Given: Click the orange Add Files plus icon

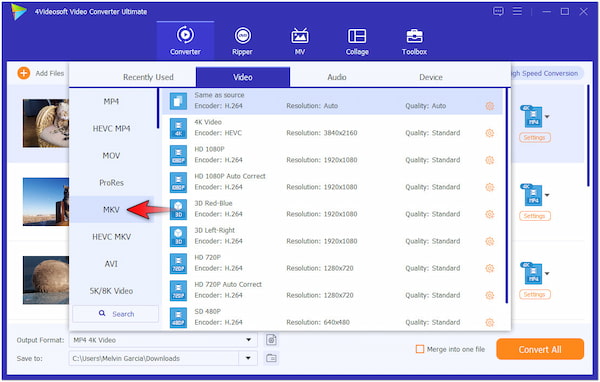Looking at the screenshot, I should (24, 73).
